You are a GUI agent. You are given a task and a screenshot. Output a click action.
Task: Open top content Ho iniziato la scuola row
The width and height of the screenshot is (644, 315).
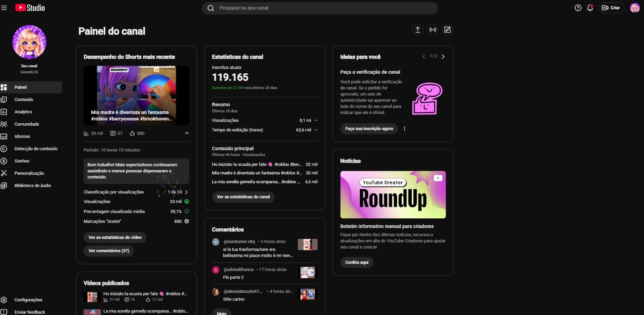pyautogui.click(x=265, y=164)
